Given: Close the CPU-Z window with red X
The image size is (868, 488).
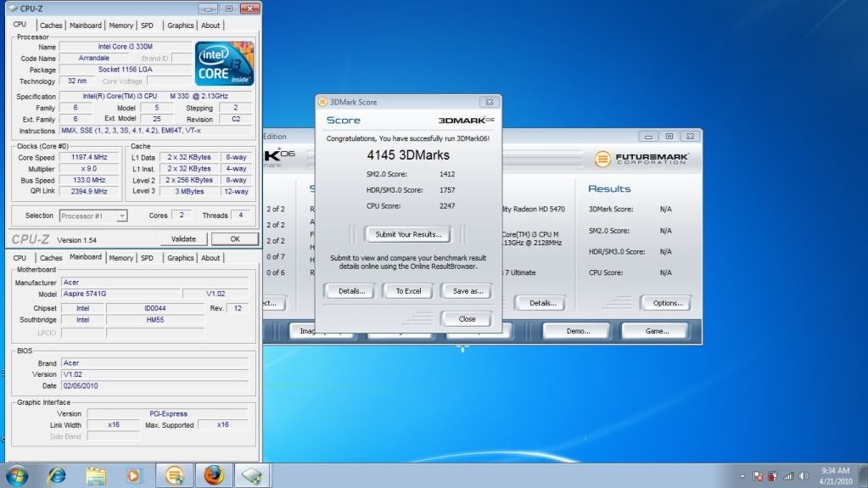Looking at the screenshot, I should [x=249, y=8].
